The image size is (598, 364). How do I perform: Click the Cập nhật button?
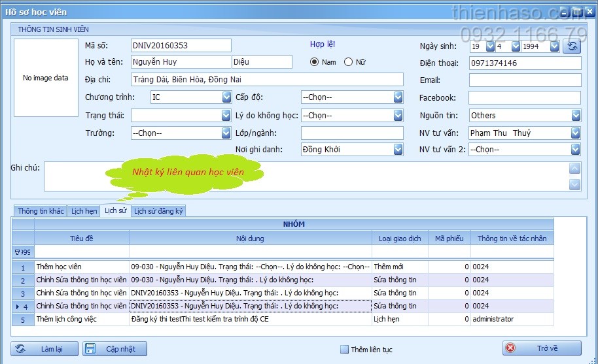click(114, 349)
